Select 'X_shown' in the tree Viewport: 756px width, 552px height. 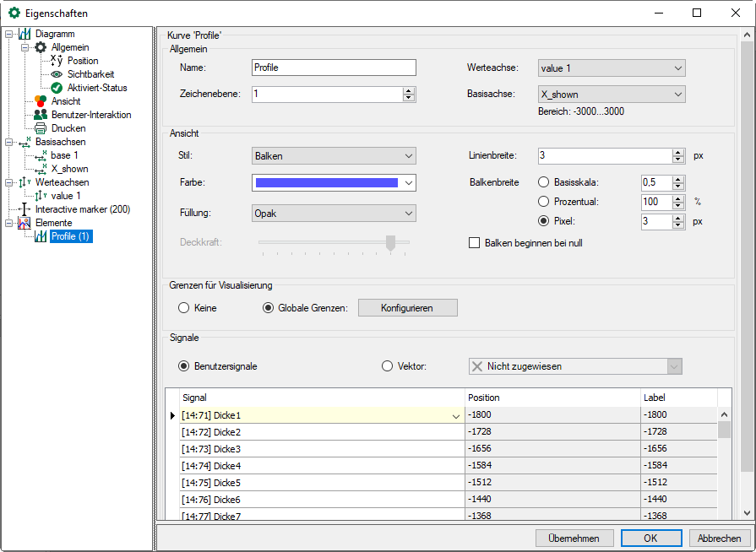(x=69, y=169)
